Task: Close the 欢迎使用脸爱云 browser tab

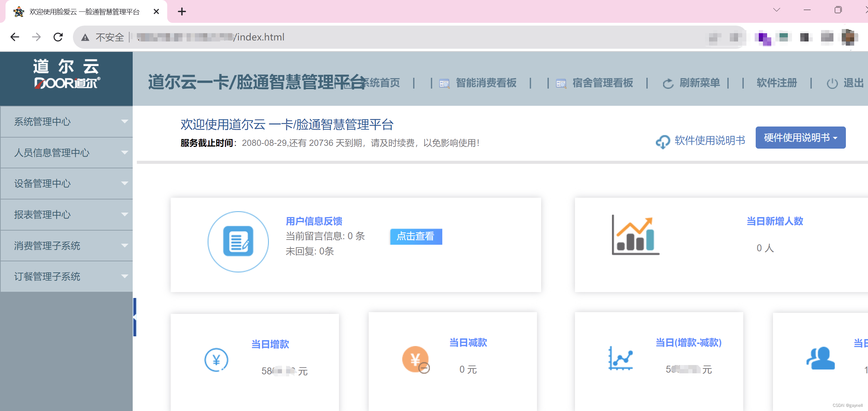Action: (x=156, y=12)
